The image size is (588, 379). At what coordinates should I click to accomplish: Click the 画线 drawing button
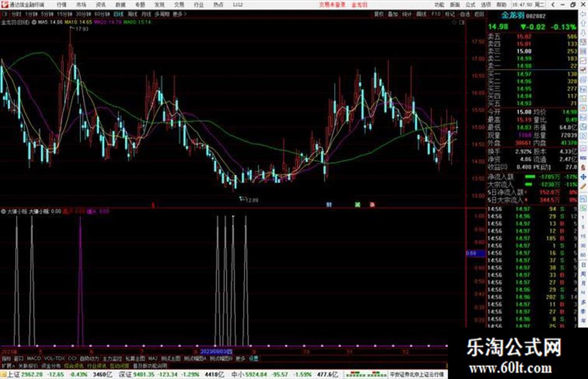point(421,14)
